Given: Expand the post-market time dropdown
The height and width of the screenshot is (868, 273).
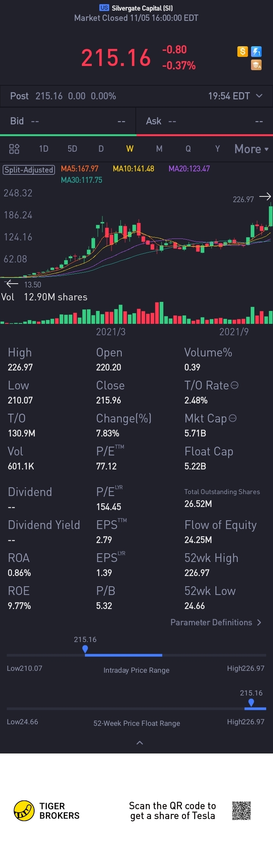Looking at the screenshot, I should click(x=259, y=96).
